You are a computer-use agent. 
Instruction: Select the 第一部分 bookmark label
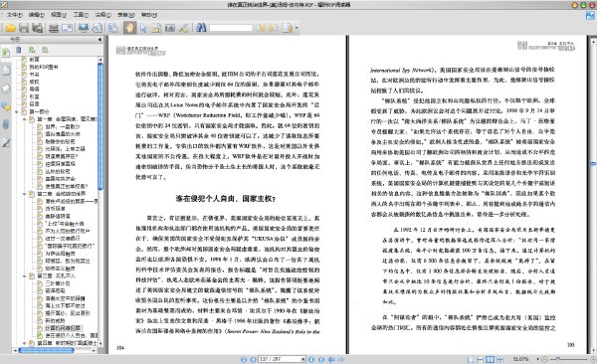pos(40,112)
